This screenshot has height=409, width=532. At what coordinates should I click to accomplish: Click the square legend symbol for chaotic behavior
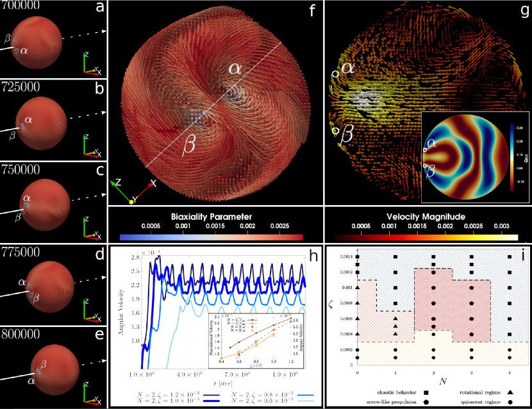pos(426,392)
